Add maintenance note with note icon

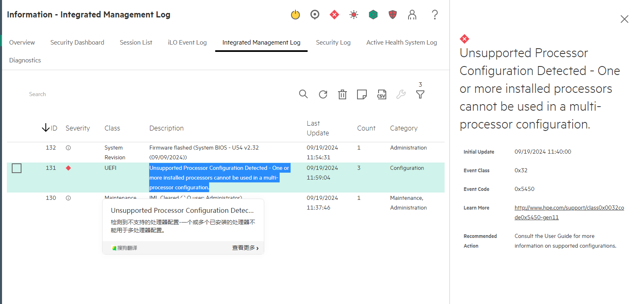[x=362, y=94]
